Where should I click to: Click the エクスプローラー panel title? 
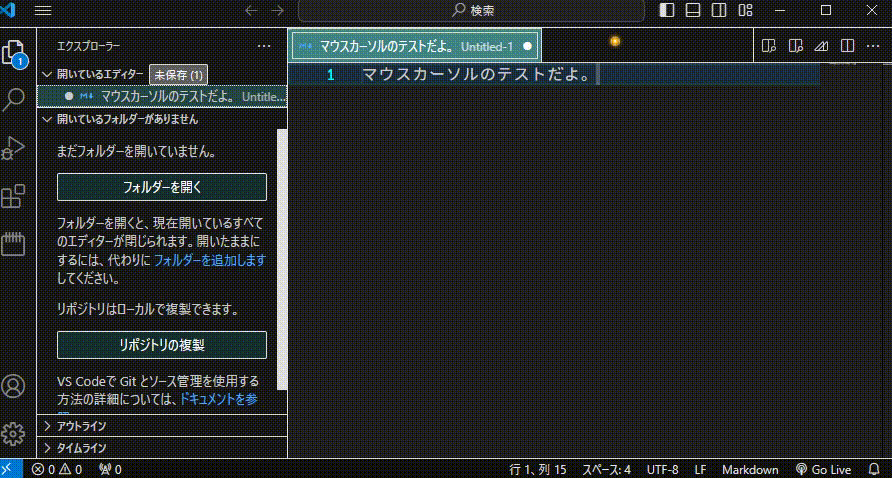tap(89, 46)
